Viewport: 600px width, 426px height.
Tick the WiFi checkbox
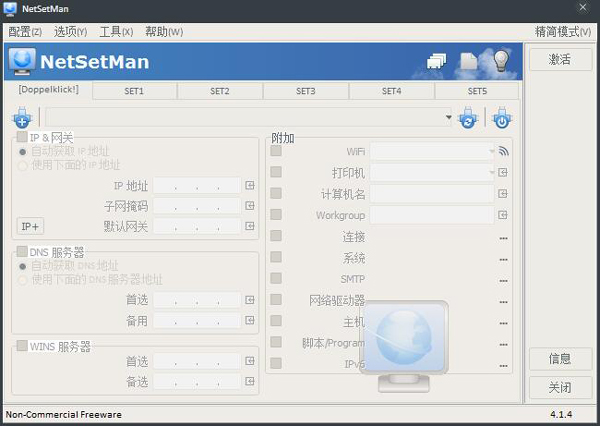[x=276, y=151]
